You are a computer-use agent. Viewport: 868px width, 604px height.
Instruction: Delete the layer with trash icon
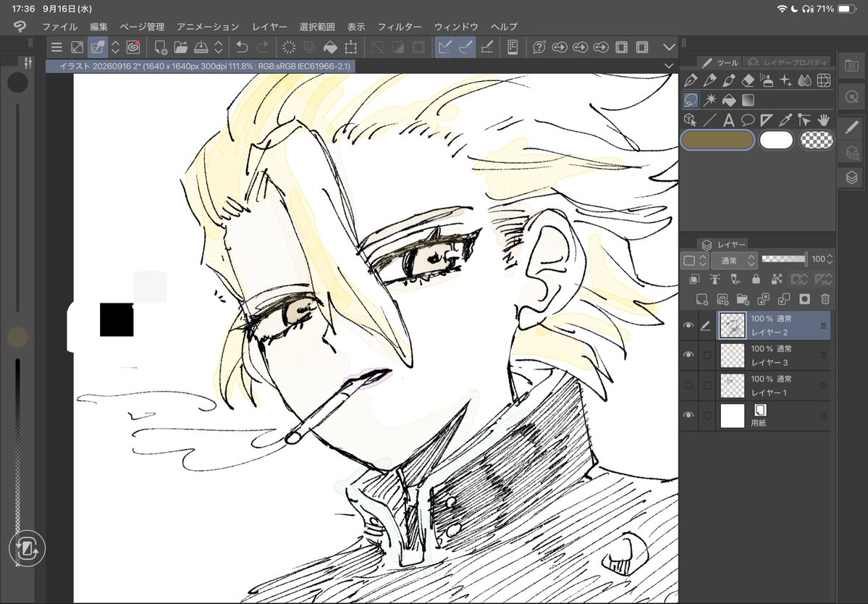[825, 300]
